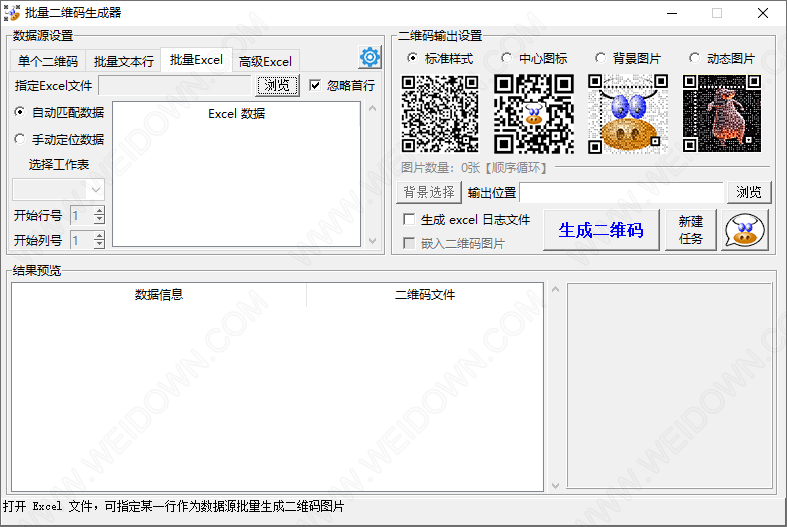Click the cow mascot chat bubble button
Viewport: 787px width, 527px height.
point(745,230)
